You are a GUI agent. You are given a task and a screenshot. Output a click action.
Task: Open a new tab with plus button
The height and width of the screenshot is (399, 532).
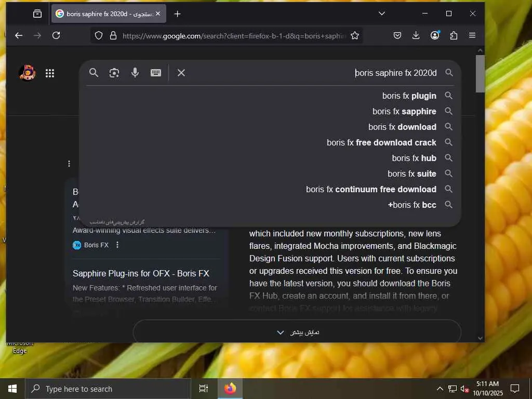click(178, 14)
